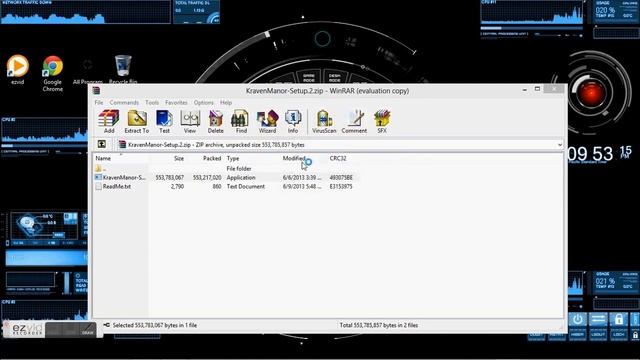The width and height of the screenshot is (640, 360).
Task: Run the Test archive tool
Action: click(164, 122)
